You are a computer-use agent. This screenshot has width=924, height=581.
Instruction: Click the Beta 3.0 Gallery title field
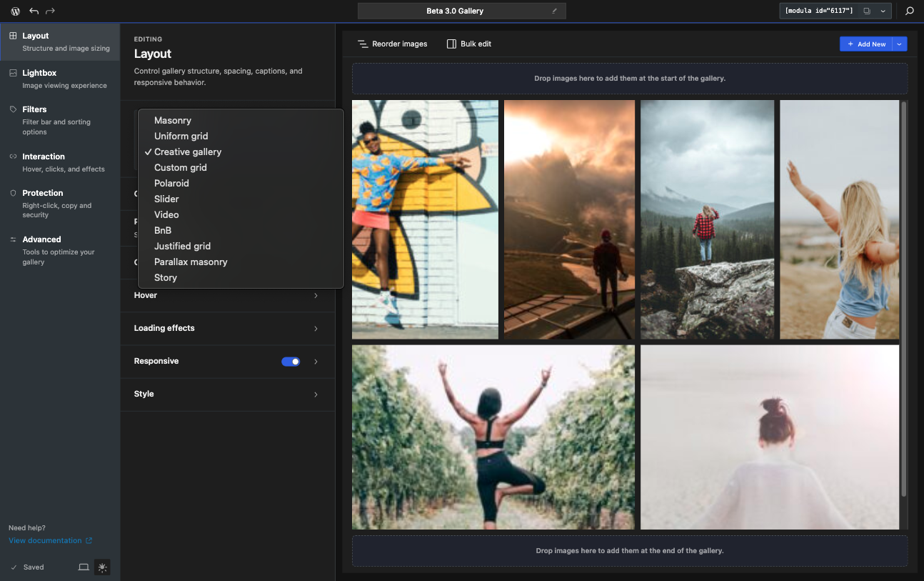pos(461,11)
